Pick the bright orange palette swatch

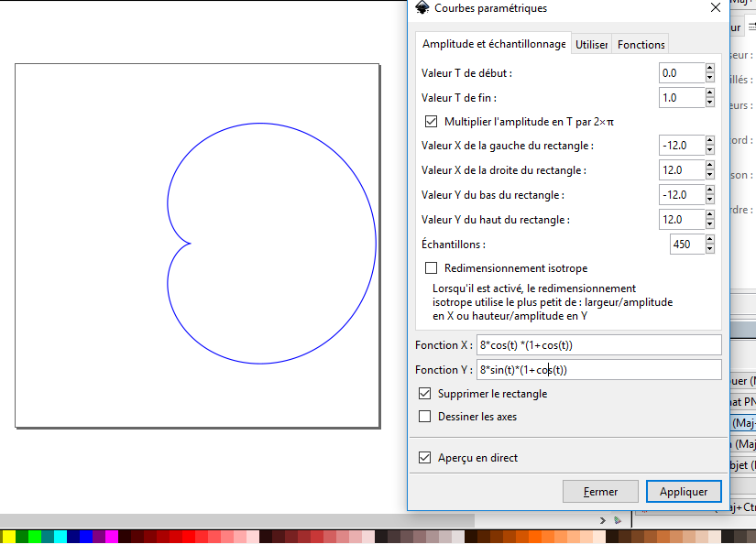pyautogui.click(x=536, y=537)
